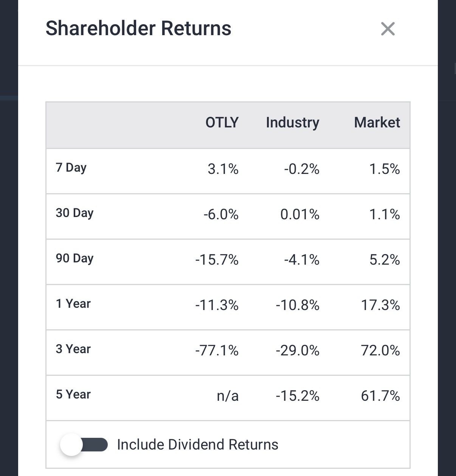This screenshot has width=456, height=476.
Task: Click OTLY's 7 Day return of 3.1%
Action: [x=223, y=169]
